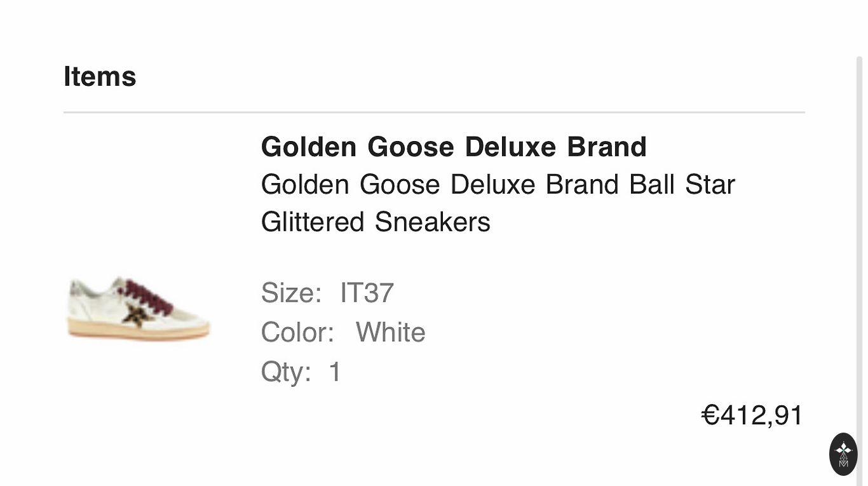
Task: Click the euro symbol in the price
Action: [x=710, y=415]
